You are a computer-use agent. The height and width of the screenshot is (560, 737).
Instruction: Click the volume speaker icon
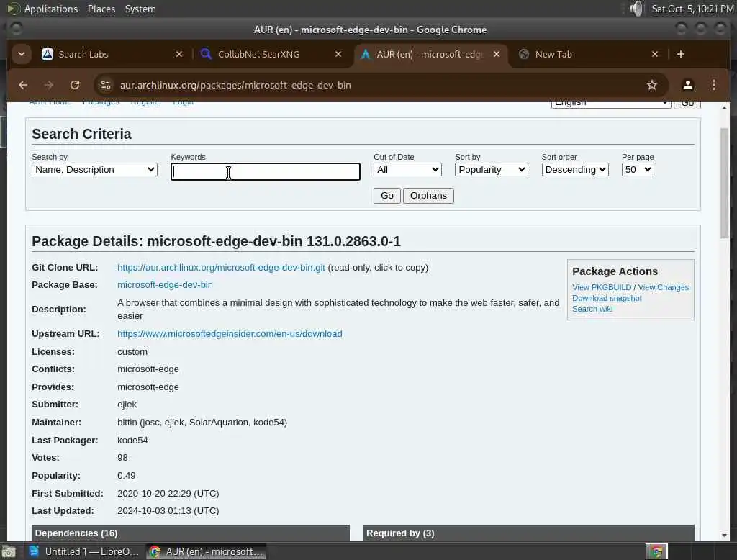click(x=636, y=9)
